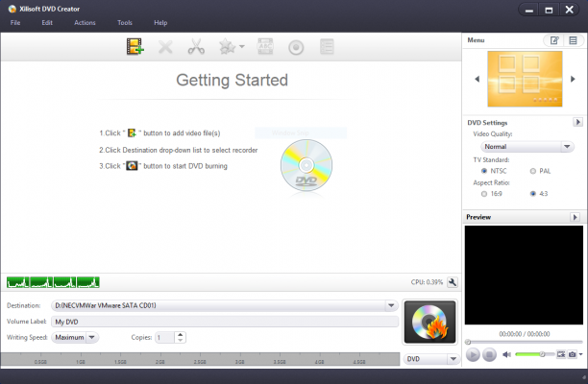Click the Add video files toolbar icon
The image size is (588, 384).
click(x=135, y=47)
